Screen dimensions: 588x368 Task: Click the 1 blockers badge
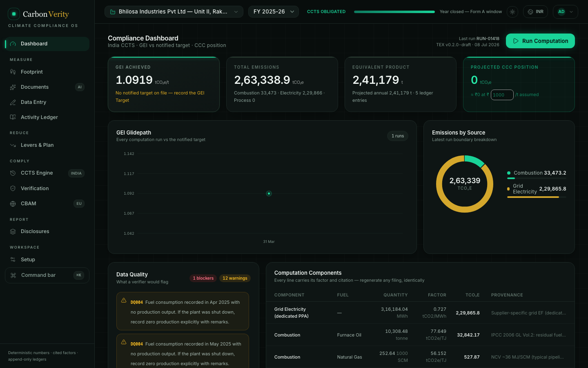[x=203, y=278]
